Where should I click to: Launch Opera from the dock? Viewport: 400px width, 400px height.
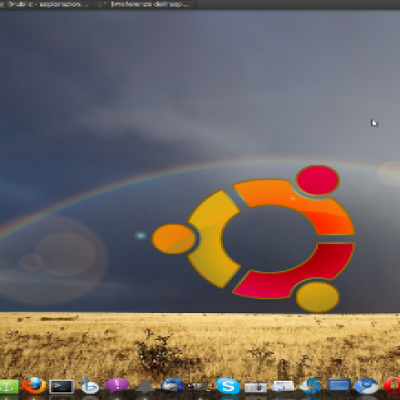coord(392,386)
